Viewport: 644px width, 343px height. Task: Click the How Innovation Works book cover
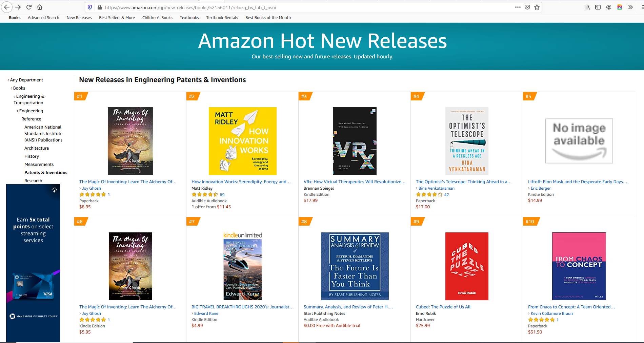[x=242, y=141]
